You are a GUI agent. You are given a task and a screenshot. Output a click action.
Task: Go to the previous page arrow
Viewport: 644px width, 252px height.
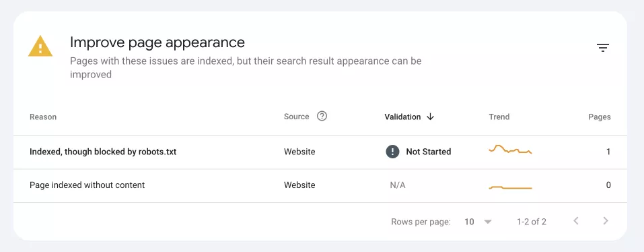pos(576,221)
